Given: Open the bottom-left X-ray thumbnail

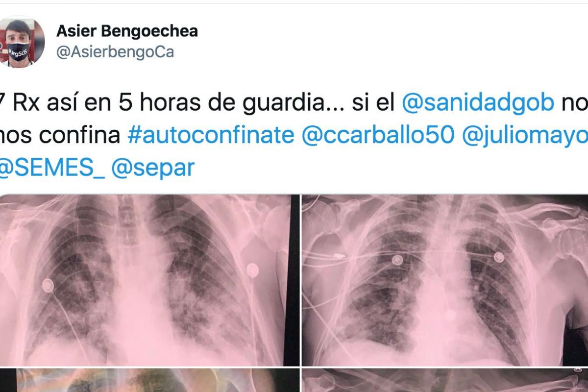Looking at the screenshot, I should 149,380.
